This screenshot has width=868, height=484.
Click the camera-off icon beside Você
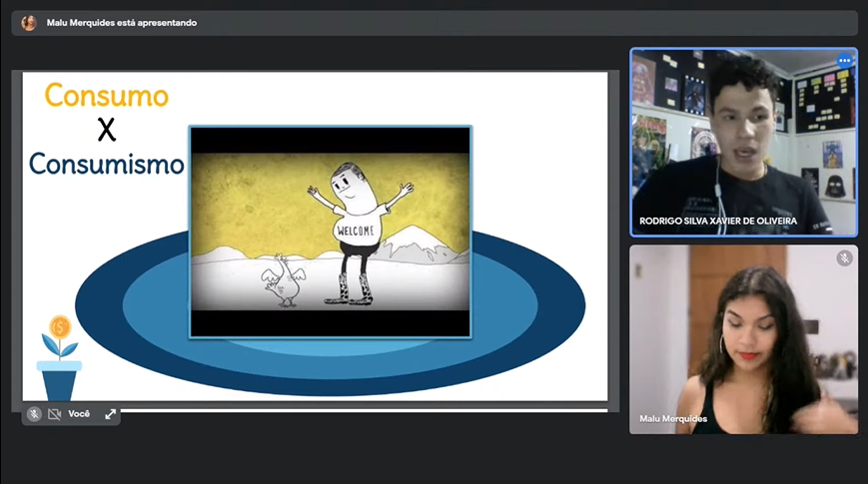pos(54,414)
